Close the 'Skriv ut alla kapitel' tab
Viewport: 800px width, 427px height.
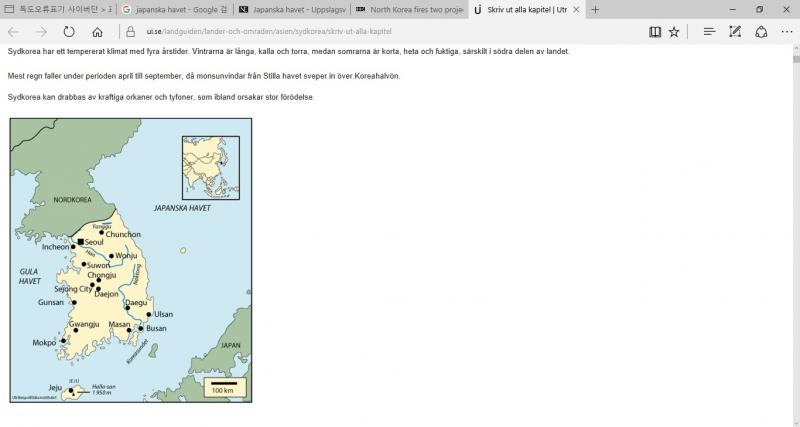click(x=576, y=9)
